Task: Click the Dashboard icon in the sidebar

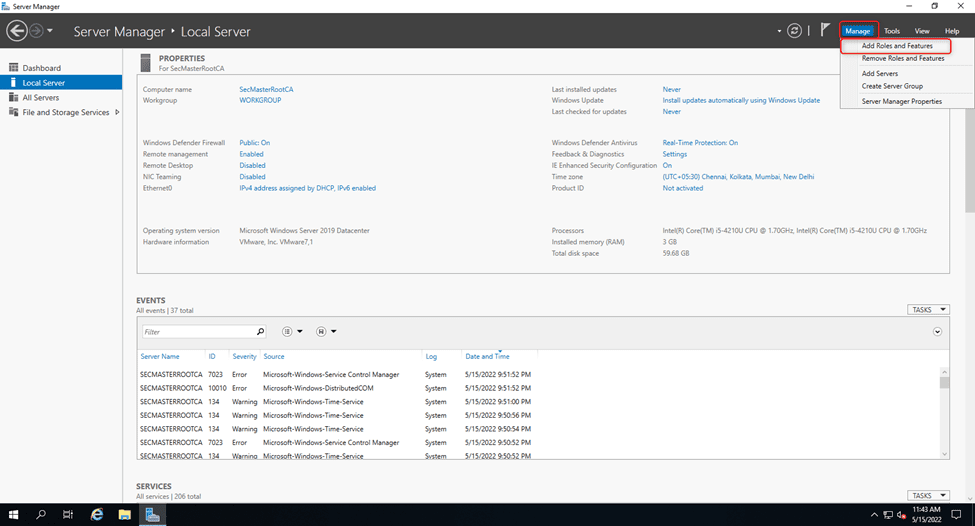Action: pyautogui.click(x=13, y=67)
